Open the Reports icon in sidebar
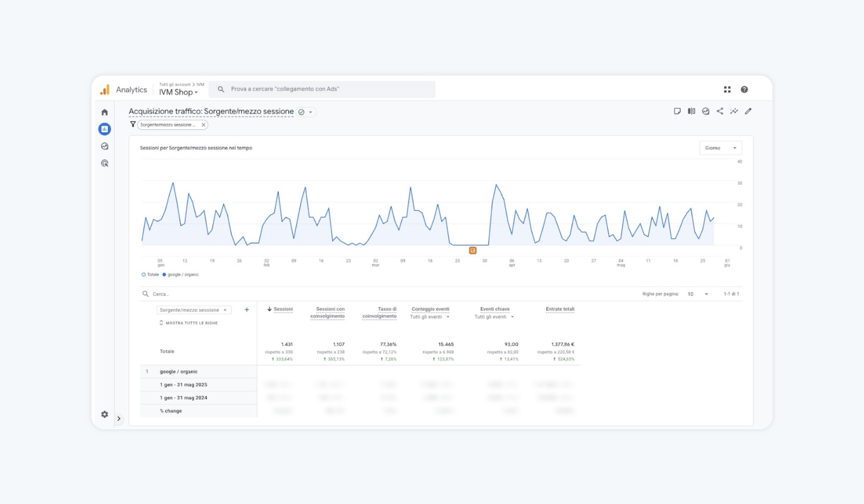Image resolution: width=864 pixels, height=504 pixels. 104,129
